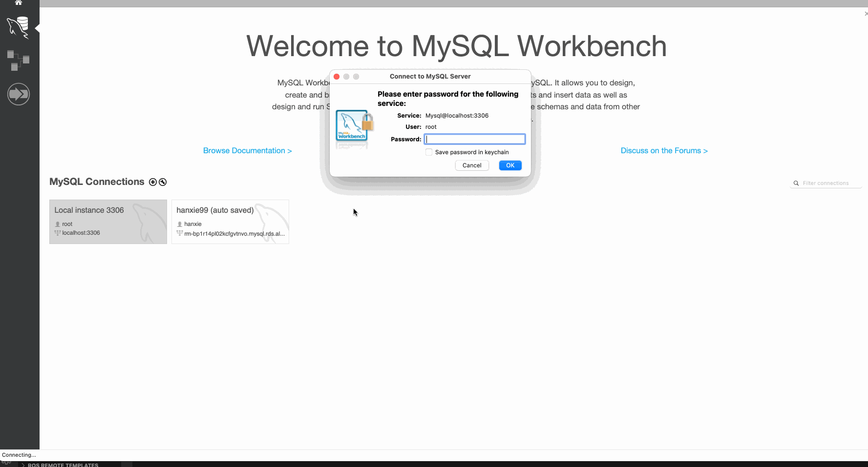Add a new MySQL connection
The width and height of the screenshot is (868, 467).
point(153,182)
